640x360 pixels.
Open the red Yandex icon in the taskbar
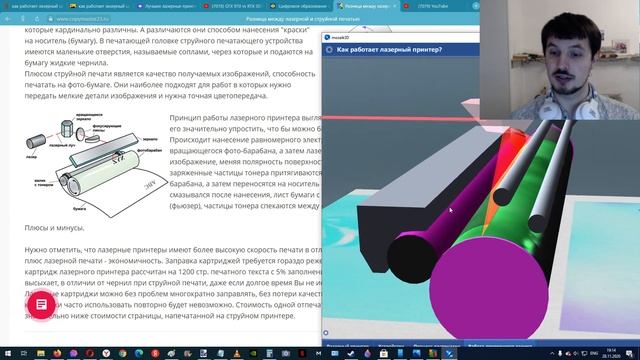pyautogui.click(x=155, y=353)
